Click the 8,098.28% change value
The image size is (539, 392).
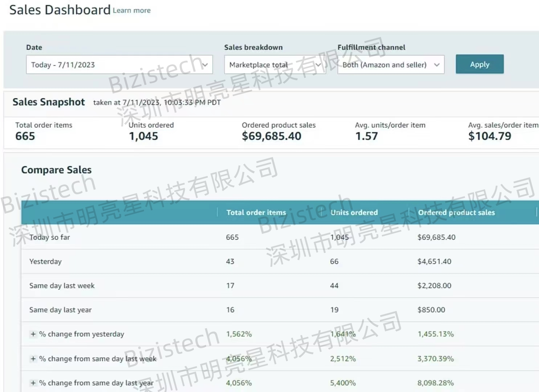[436, 383]
